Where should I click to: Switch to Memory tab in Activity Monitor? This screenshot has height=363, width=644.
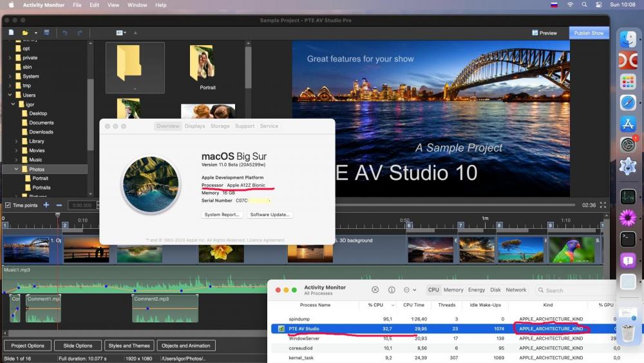coord(453,290)
